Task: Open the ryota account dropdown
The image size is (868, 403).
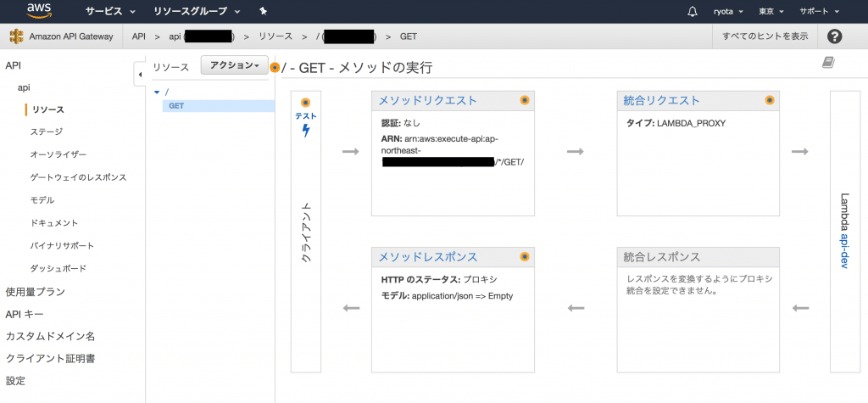Action: click(x=727, y=11)
